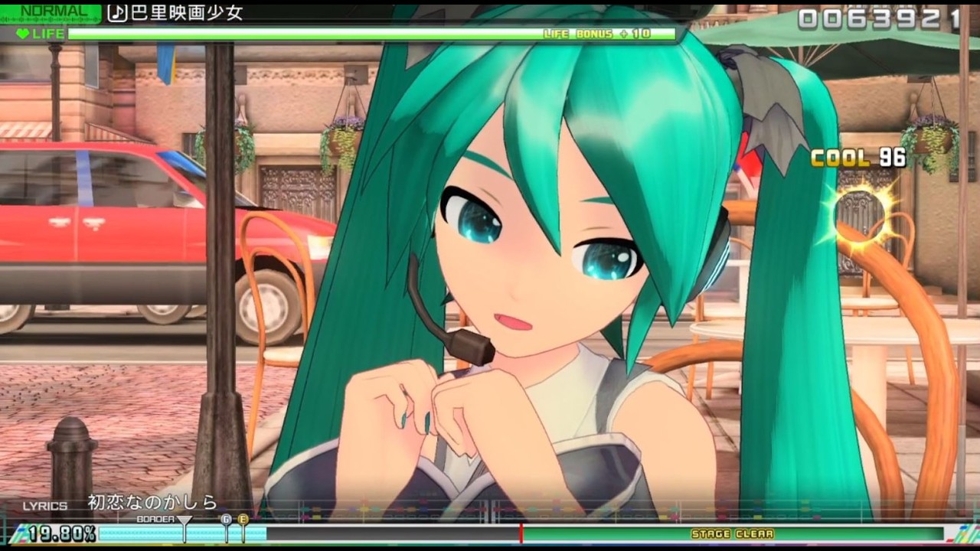Click the song completion progress bar
This screenshot has height=551, width=980.
[x=521, y=533]
